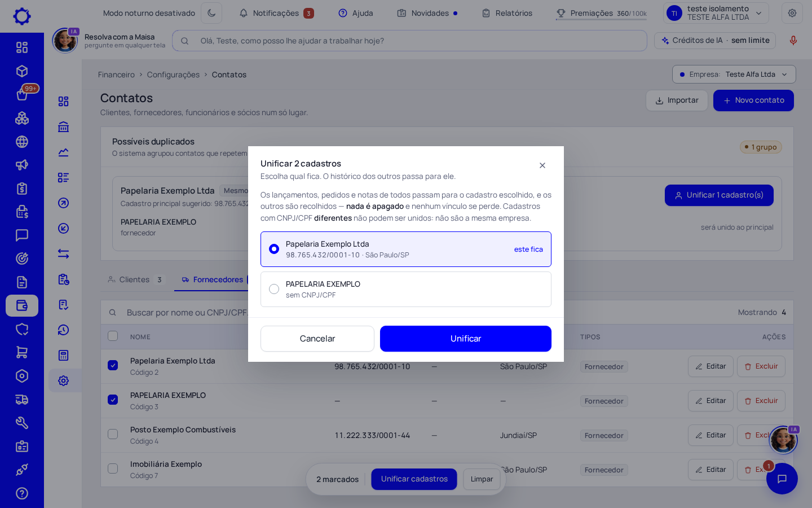812x508 pixels.
Task: Expand the teste isolamento account dropdown
Action: tap(716, 13)
